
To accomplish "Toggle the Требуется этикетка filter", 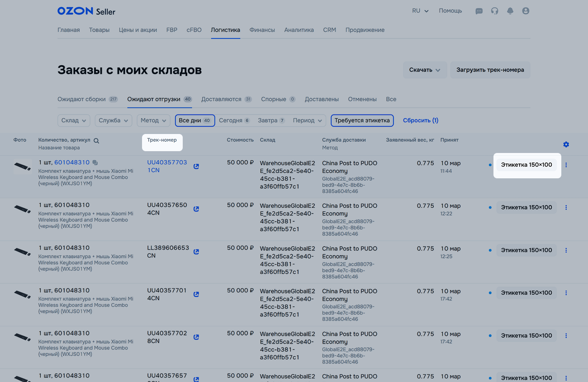I will click(x=362, y=120).
